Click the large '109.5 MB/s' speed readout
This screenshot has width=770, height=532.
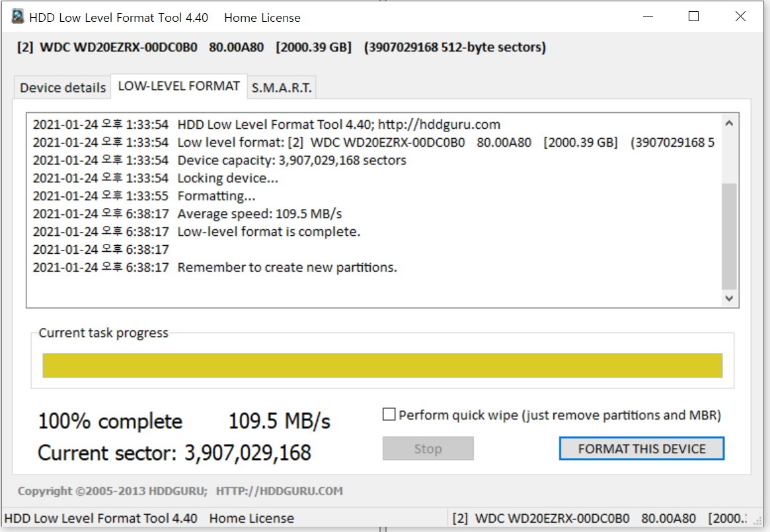[280, 421]
